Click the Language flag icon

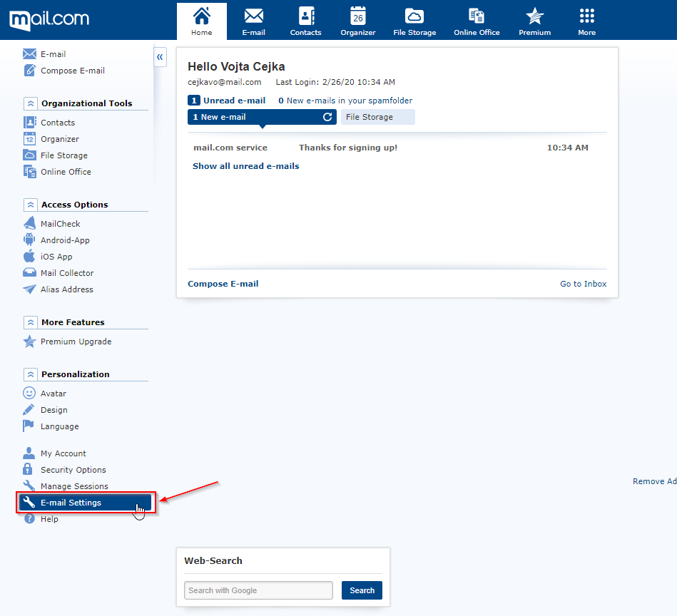click(x=29, y=426)
